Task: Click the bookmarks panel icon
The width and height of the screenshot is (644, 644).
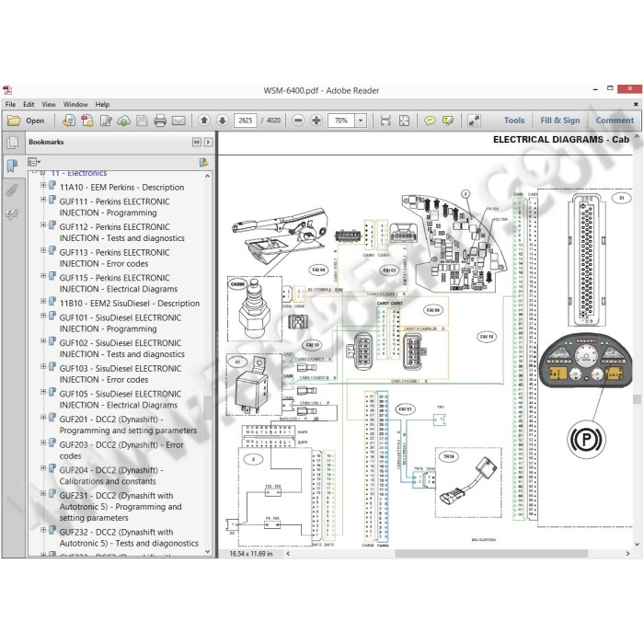Action: point(12,166)
